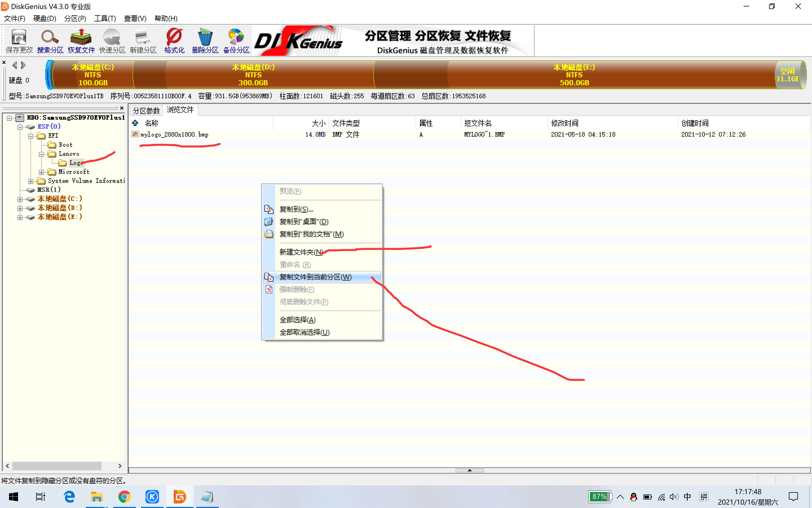Collapse the ESP(0) partition node
The image size is (812, 508).
coord(20,127)
